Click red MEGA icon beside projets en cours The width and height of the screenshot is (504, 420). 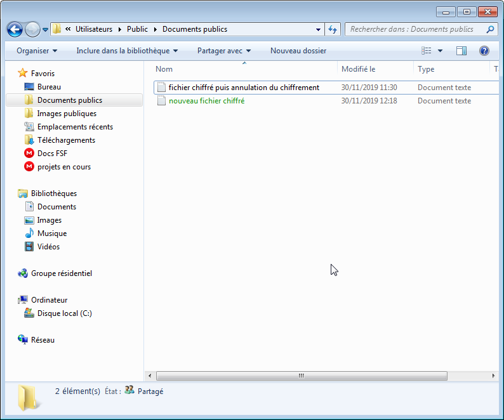tap(29, 166)
